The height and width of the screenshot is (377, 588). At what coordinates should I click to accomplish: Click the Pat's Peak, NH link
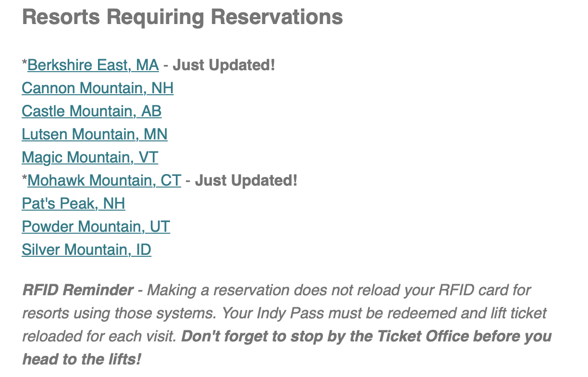(73, 203)
